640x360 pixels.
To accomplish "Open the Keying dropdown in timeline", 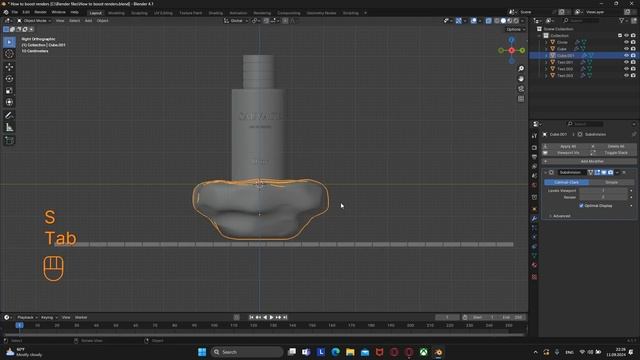I will (x=49, y=318).
